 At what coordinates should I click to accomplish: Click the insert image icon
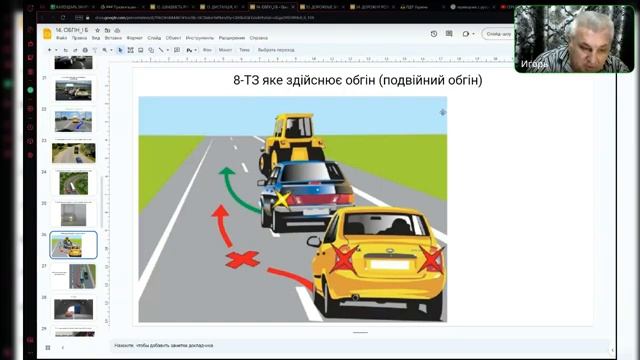point(140,50)
